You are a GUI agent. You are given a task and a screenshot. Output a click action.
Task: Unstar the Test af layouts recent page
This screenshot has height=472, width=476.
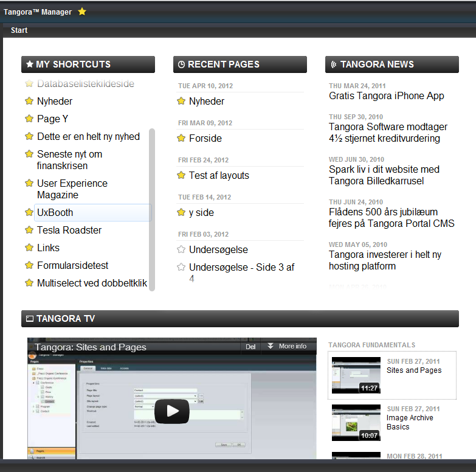pos(181,175)
